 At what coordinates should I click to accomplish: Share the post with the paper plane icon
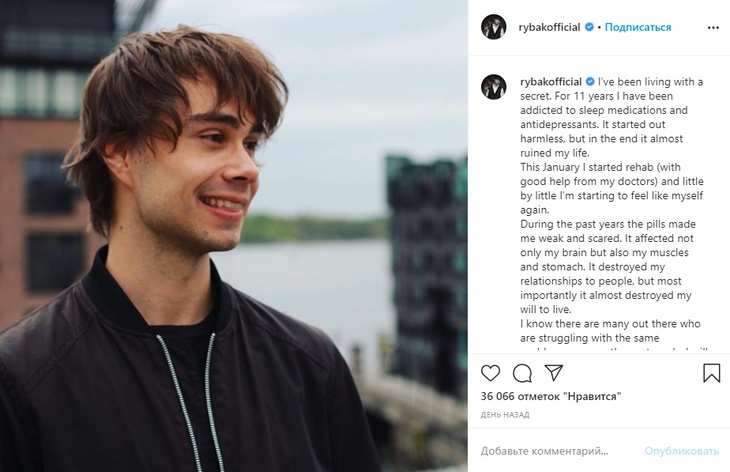pyautogui.click(x=553, y=373)
